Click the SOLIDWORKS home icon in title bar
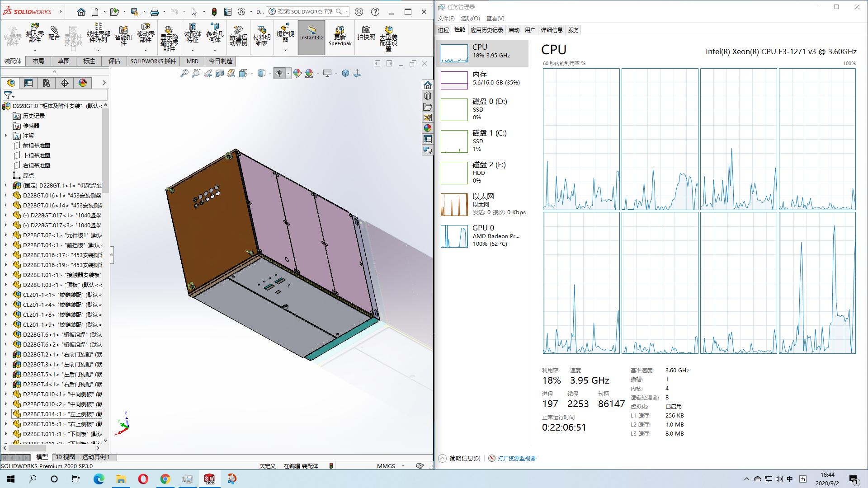The image size is (868, 488). (x=81, y=12)
